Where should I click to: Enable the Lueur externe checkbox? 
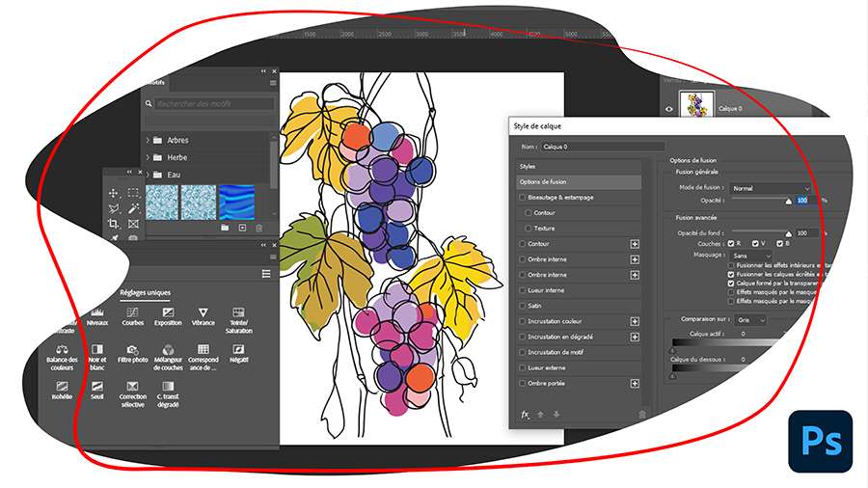tap(523, 367)
